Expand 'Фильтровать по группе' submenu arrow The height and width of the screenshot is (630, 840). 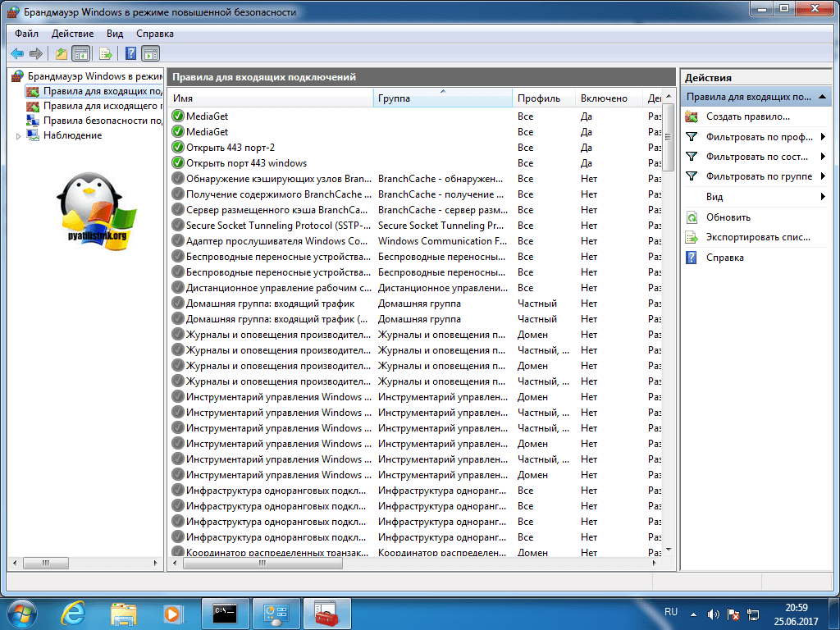(x=823, y=176)
